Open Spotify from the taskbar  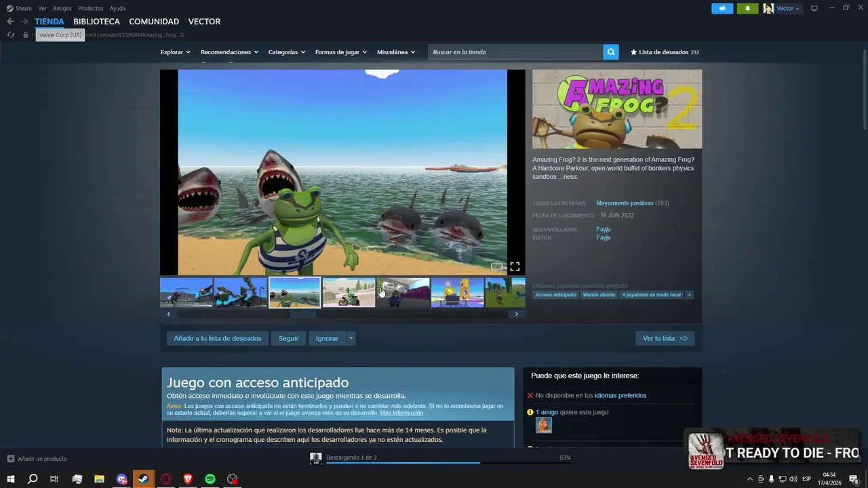210,479
